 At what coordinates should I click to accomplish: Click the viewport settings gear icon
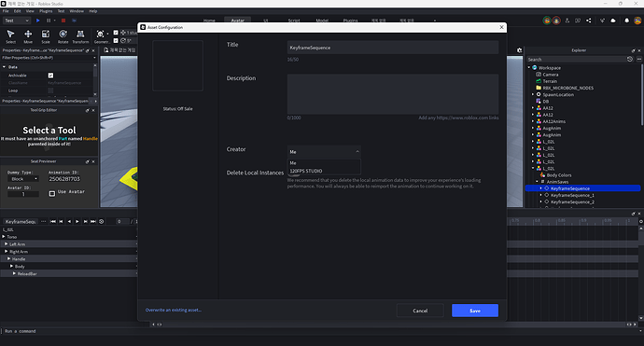coord(520,50)
